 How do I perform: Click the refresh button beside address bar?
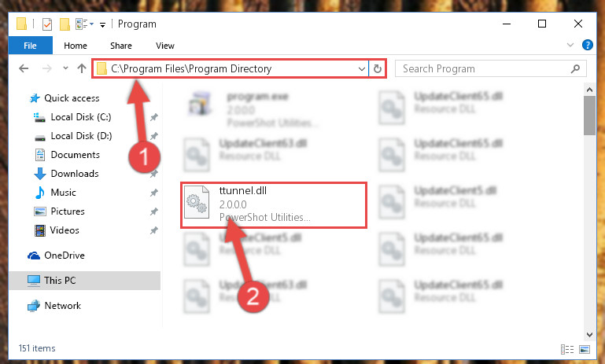378,68
